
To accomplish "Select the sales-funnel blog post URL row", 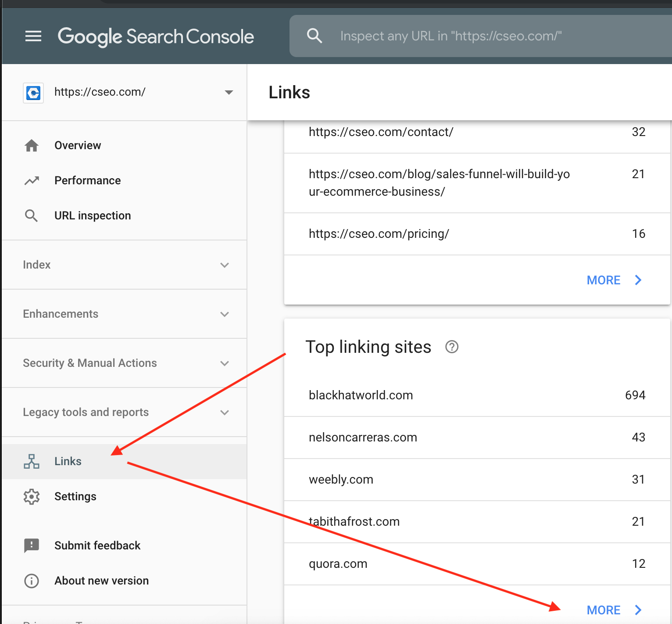I will pyautogui.click(x=477, y=183).
